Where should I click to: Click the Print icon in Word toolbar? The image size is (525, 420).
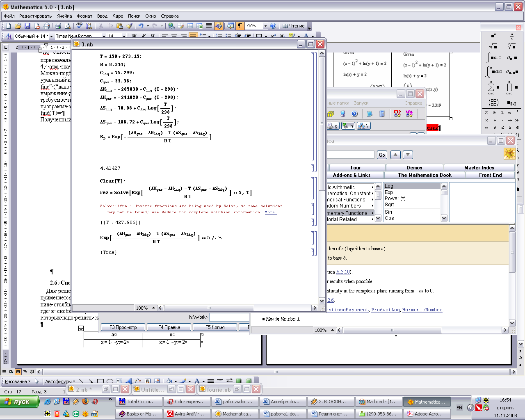click(x=58, y=26)
